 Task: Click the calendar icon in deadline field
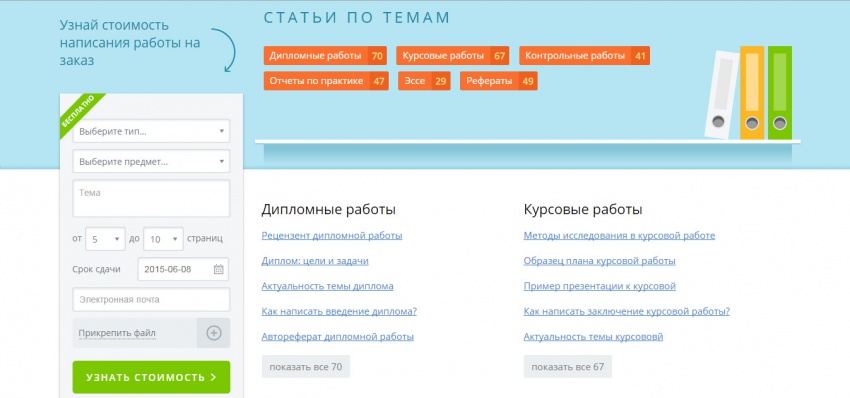[218, 269]
